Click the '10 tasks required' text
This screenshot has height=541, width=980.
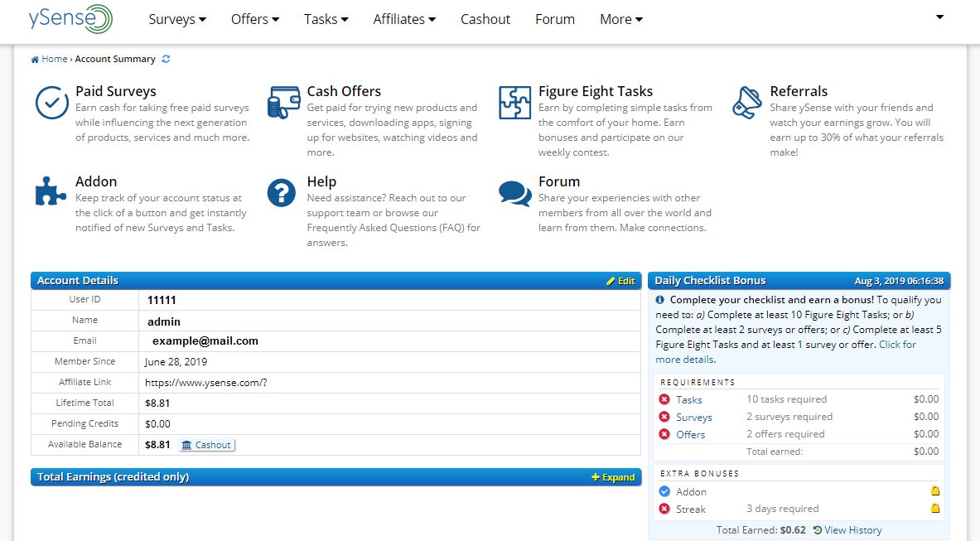coord(786,399)
